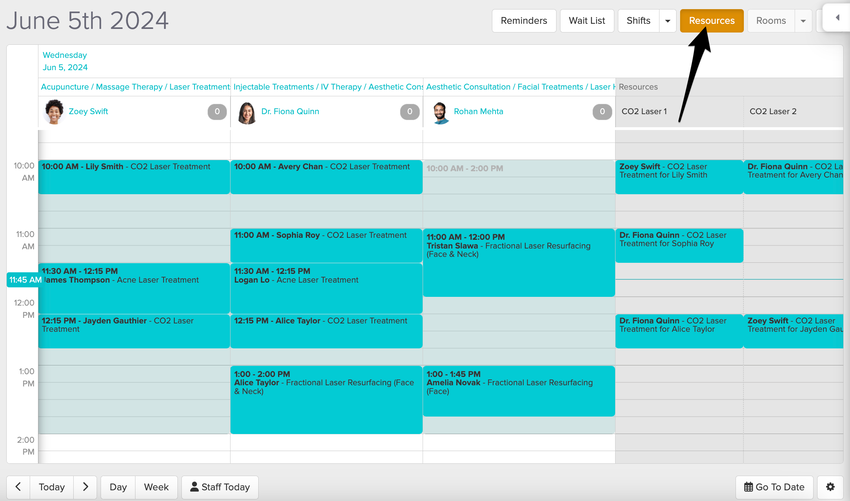The width and height of the screenshot is (850, 501).
Task: Open schedule settings gear icon
Action: [x=830, y=487]
